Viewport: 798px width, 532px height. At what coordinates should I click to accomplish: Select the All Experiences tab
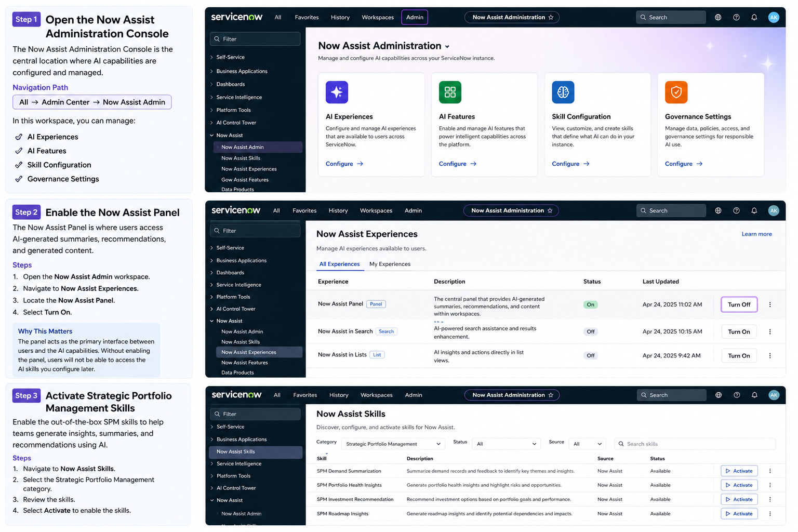[339, 264]
